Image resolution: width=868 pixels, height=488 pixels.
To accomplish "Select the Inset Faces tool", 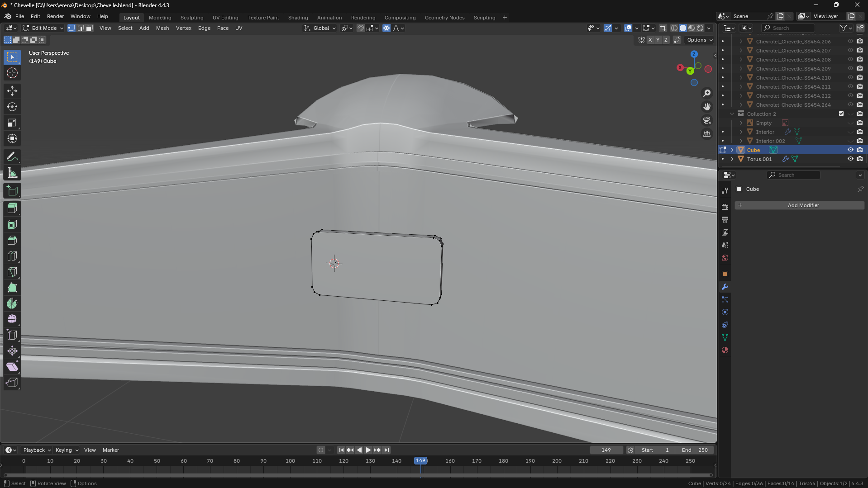I will pyautogui.click(x=12, y=224).
